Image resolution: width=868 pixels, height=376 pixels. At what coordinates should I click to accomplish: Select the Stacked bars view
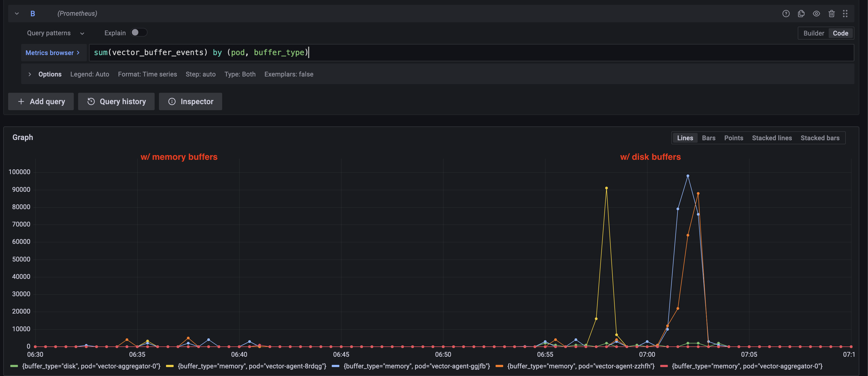click(x=820, y=138)
